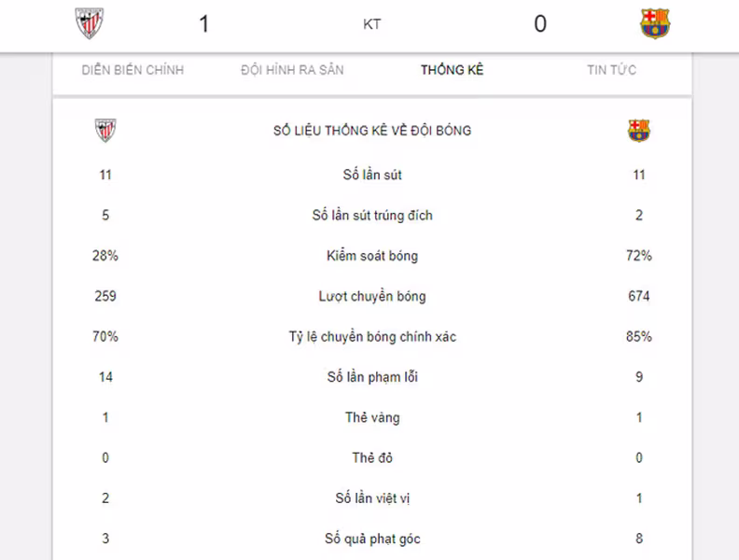Click the home team score 1
This screenshot has width=739, height=560.
(203, 24)
